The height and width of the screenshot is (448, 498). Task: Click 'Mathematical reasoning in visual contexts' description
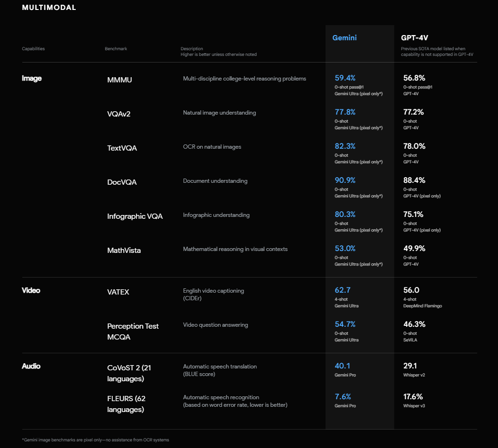pos(235,249)
